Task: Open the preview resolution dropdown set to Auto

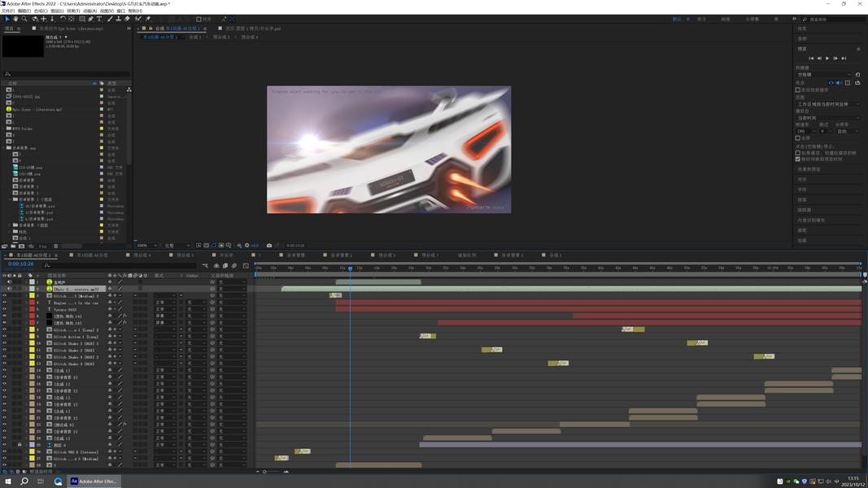Action: tap(848, 131)
